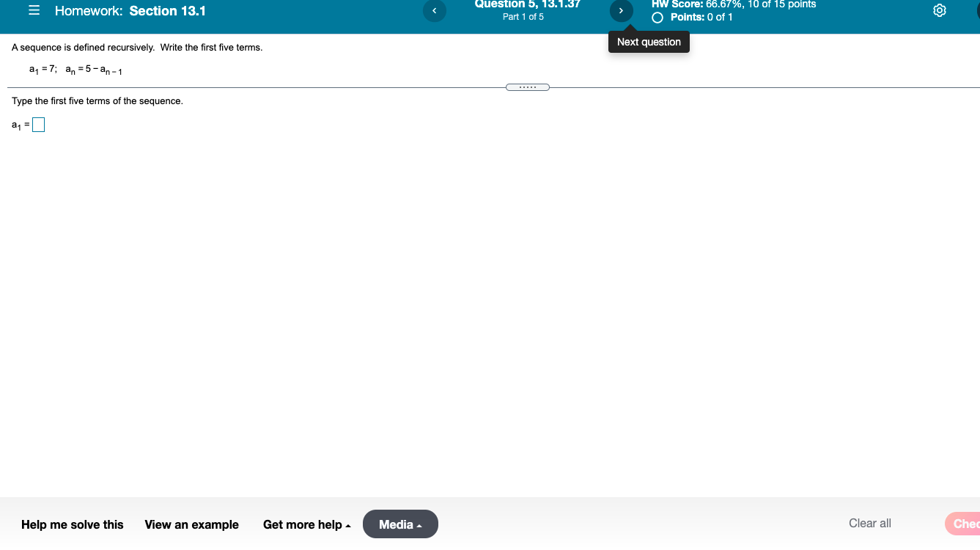980x550 pixels.
Task: Select the Homework: Section 13.1 title
Action: click(128, 10)
